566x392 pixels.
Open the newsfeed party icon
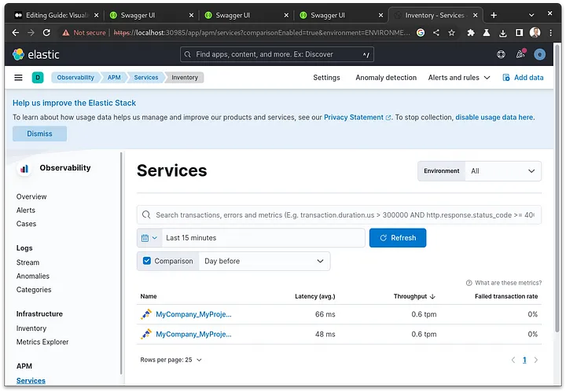[520, 54]
